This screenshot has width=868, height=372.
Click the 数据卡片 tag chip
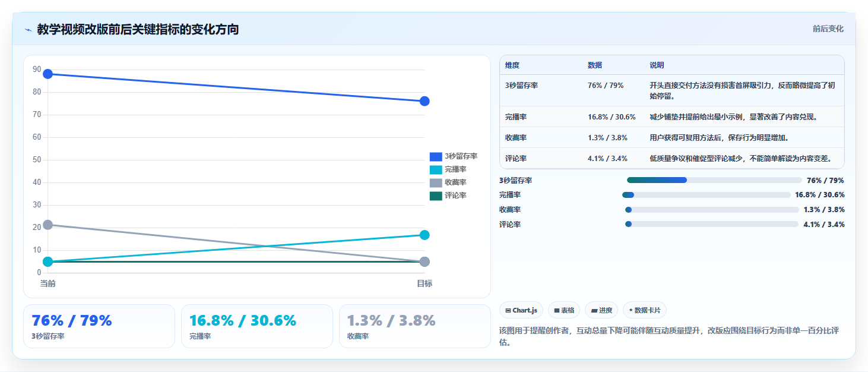pyautogui.click(x=645, y=310)
